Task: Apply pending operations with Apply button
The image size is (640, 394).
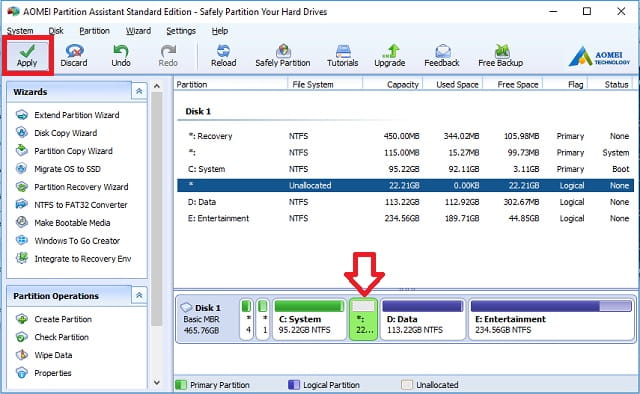Action: (27, 56)
